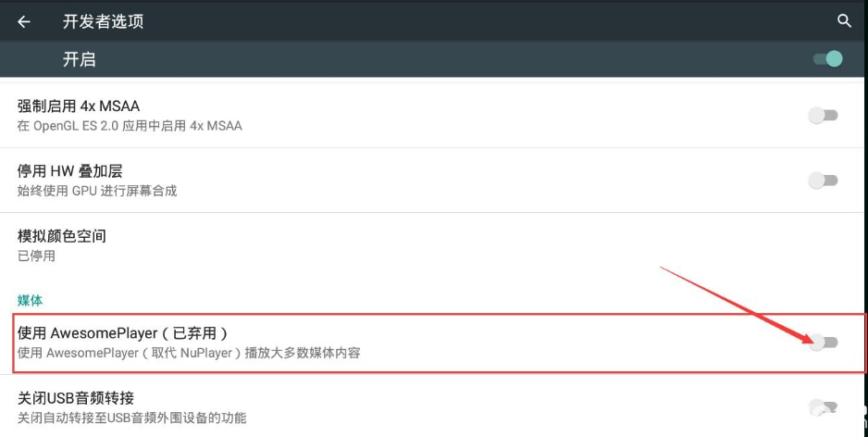Tap the 已停用 value under 模拟颜色空间
868x437 pixels.
point(36,256)
